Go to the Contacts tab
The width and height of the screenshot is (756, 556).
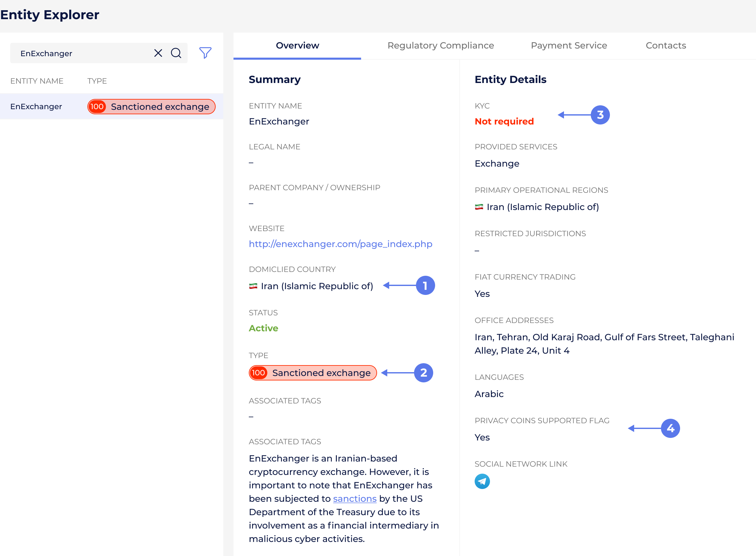[x=665, y=45]
